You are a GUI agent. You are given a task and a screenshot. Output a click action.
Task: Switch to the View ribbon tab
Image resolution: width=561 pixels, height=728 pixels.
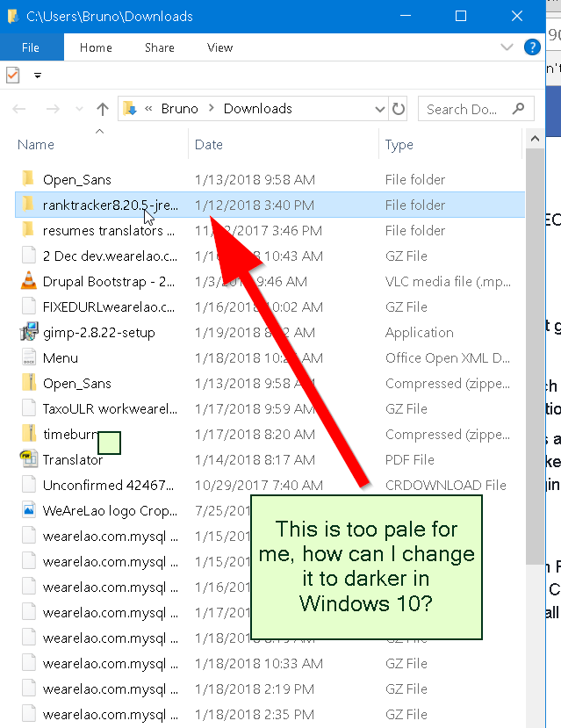click(x=219, y=47)
